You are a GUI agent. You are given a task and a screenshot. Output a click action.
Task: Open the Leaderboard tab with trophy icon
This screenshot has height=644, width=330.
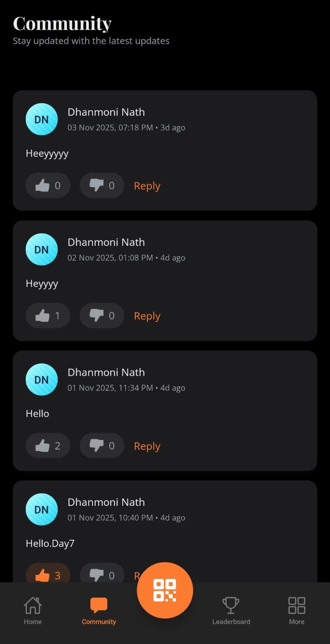[231, 611]
